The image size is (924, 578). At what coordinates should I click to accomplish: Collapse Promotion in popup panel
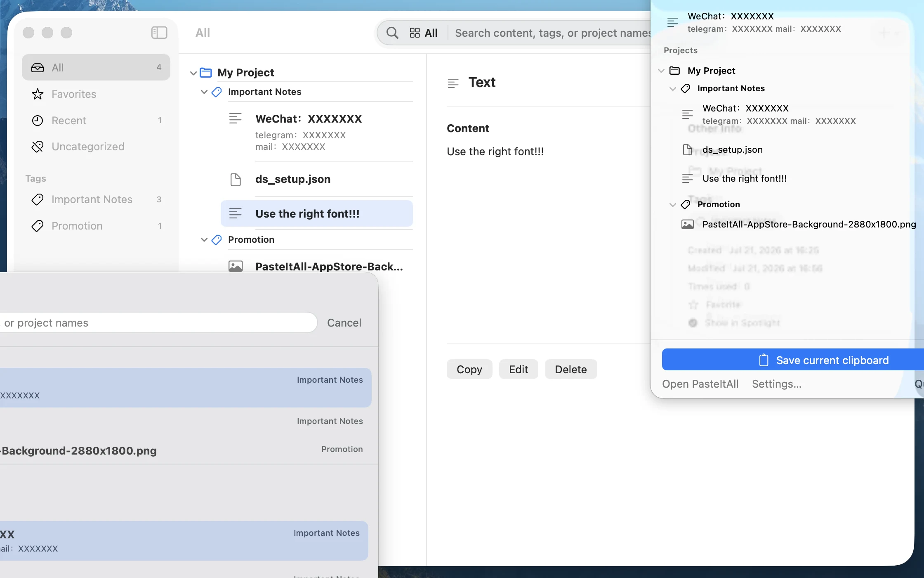(x=672, y=205)
